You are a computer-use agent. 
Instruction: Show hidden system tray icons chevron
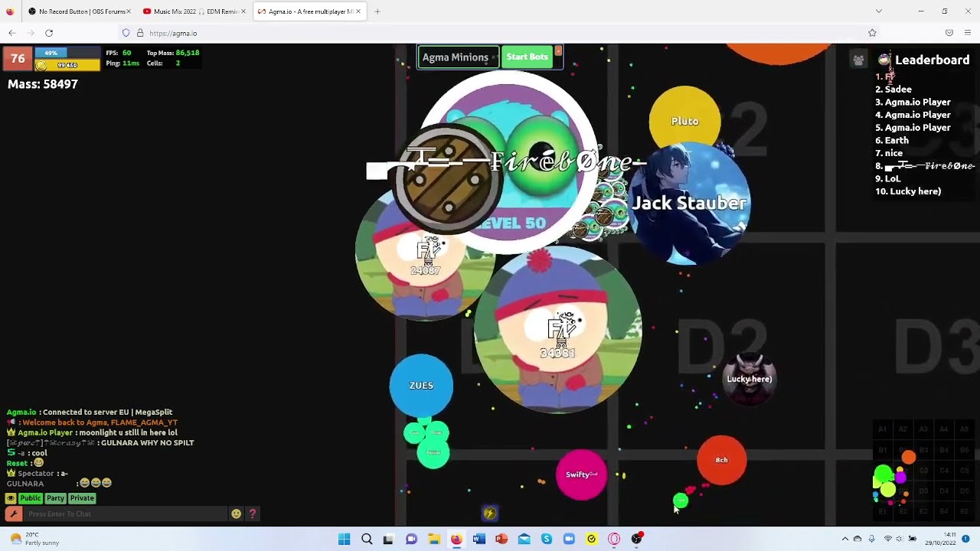click(x=845, y=540)
